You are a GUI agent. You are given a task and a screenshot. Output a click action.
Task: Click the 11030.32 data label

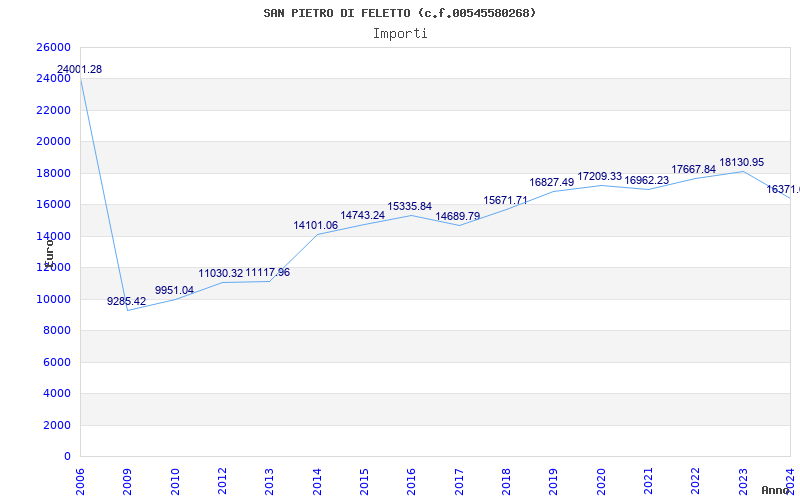(221, 273)
